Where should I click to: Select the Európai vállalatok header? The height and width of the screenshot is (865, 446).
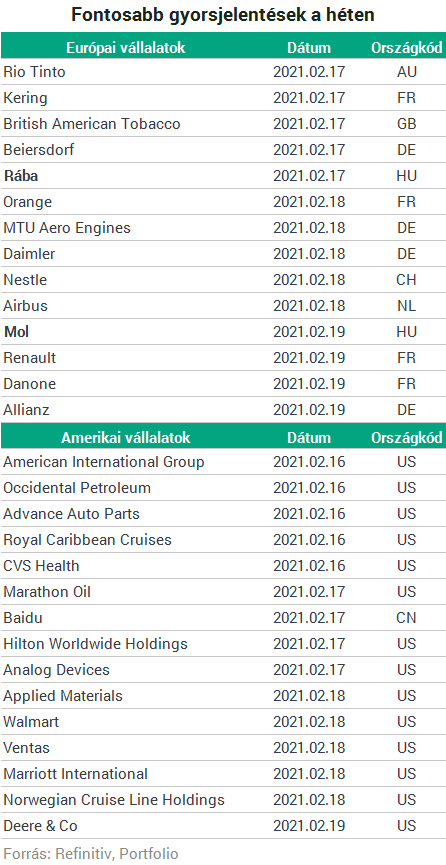(126, 47)
